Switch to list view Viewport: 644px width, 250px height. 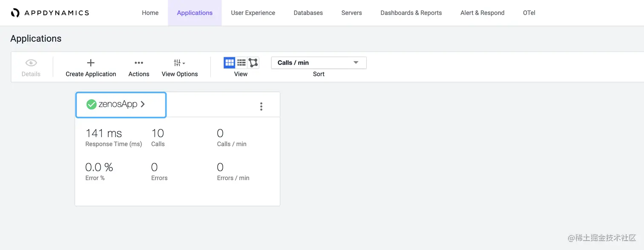(x=241, y=63)
